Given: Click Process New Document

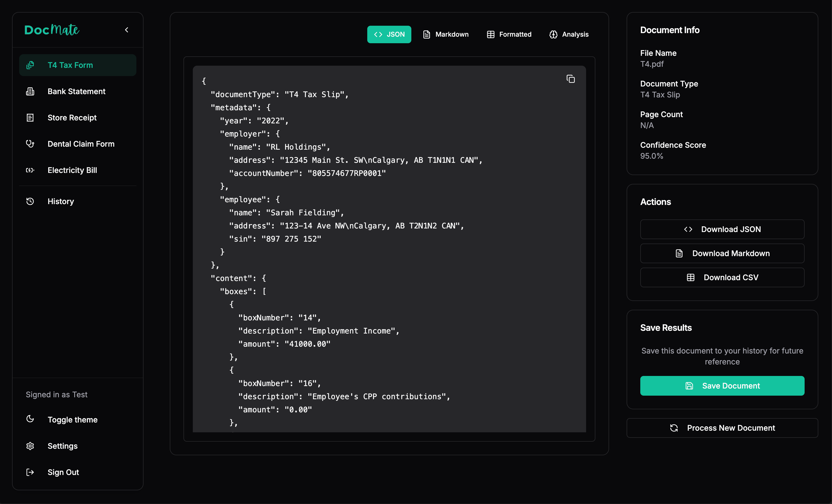Looking at the screenshot, I should click(x=722, y=428).
